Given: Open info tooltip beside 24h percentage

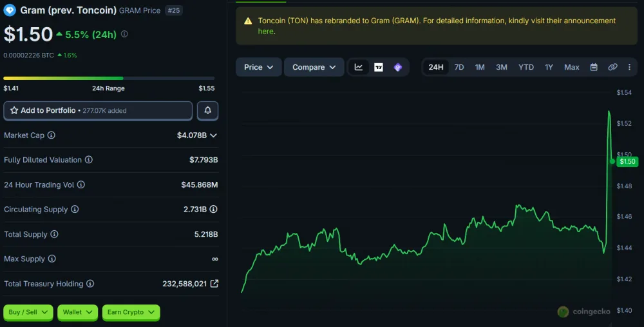Looking at the screenshot, I should (124, 34).
